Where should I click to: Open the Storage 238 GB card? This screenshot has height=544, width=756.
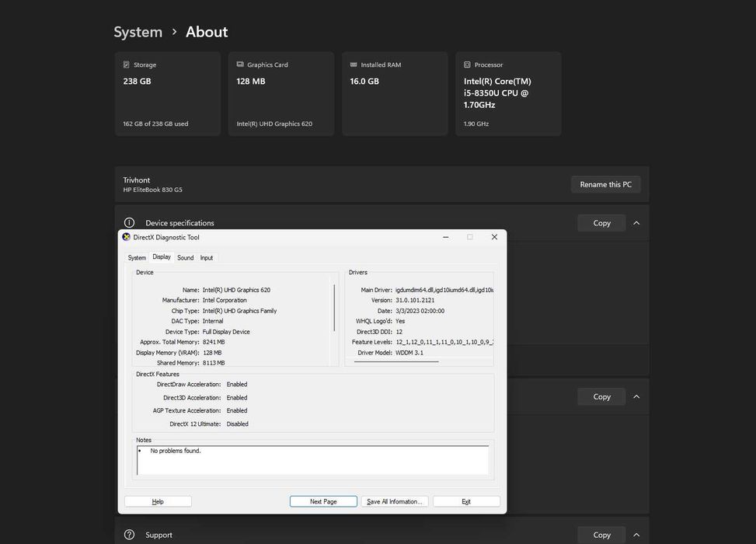pos(168,94)
